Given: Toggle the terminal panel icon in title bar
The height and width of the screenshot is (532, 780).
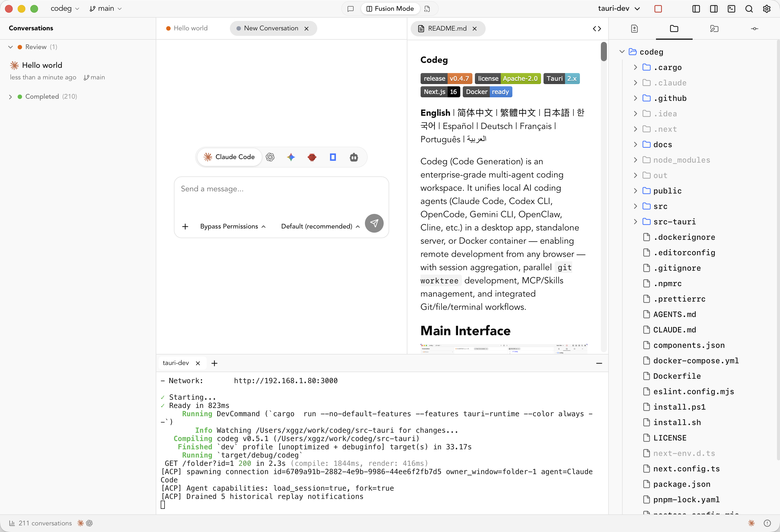Looking at the screenshot, I should coord(731,9).
